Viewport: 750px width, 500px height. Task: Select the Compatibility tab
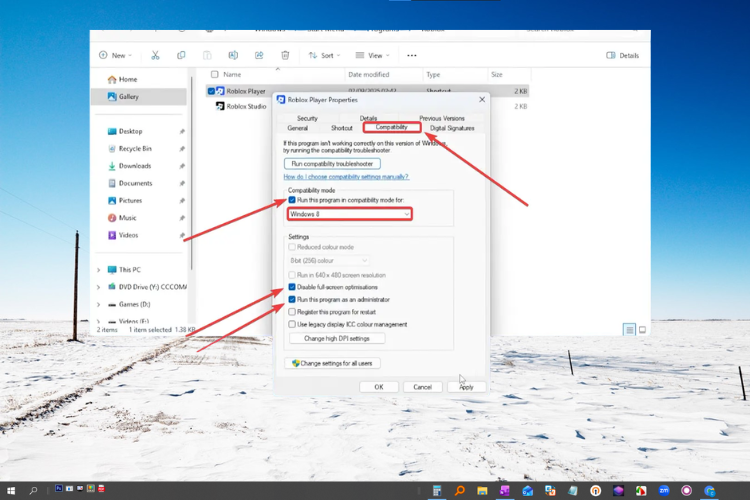pos(391,127)
